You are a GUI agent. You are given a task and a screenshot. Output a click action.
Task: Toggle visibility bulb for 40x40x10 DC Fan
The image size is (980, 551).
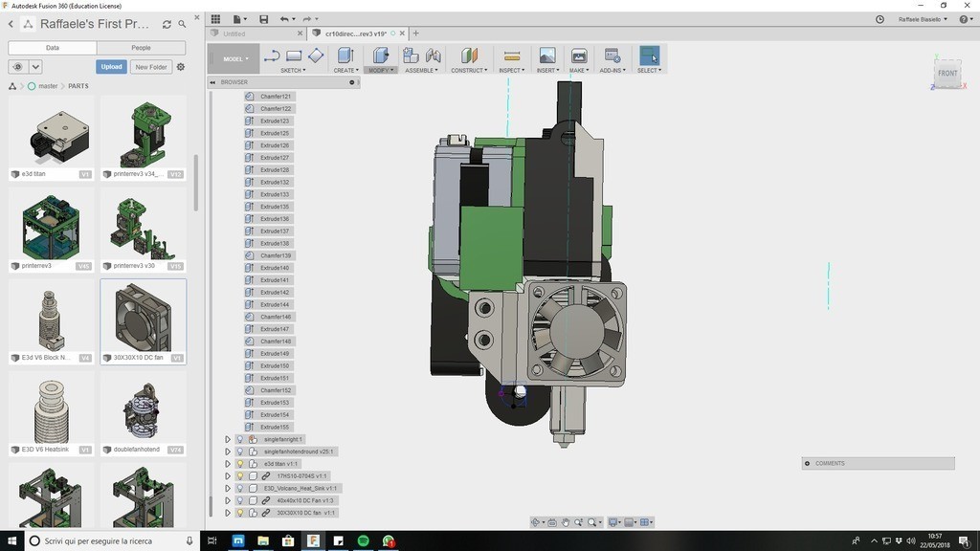point(240,500)
